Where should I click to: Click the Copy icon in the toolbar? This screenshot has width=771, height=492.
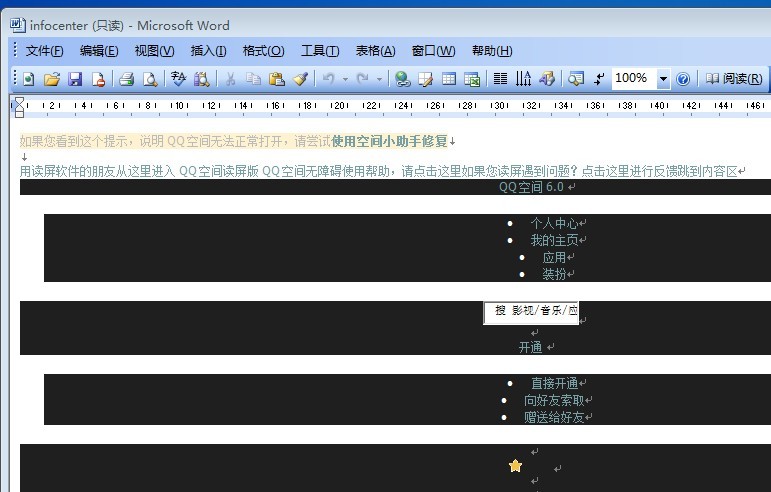point(253,79)
